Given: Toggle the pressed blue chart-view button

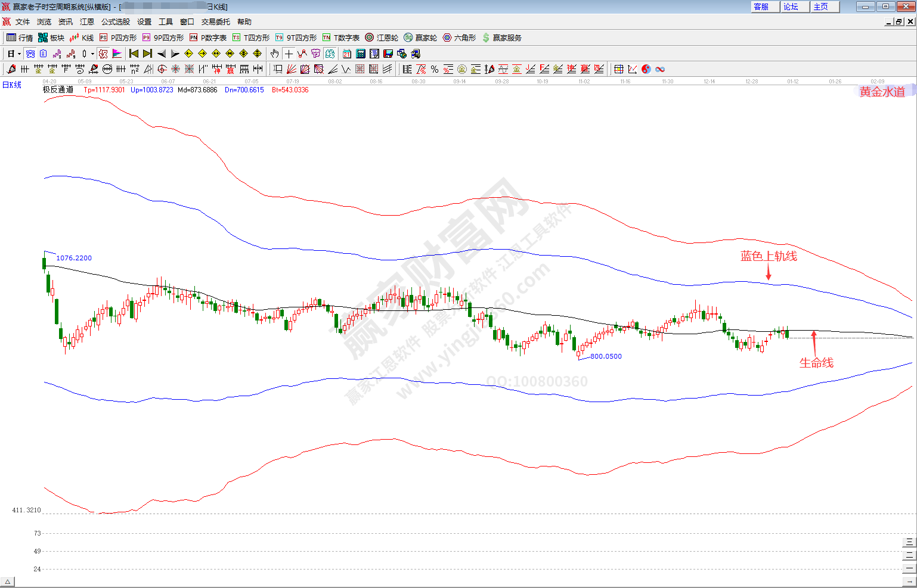Looking at the screenshot, I should 30,54.
